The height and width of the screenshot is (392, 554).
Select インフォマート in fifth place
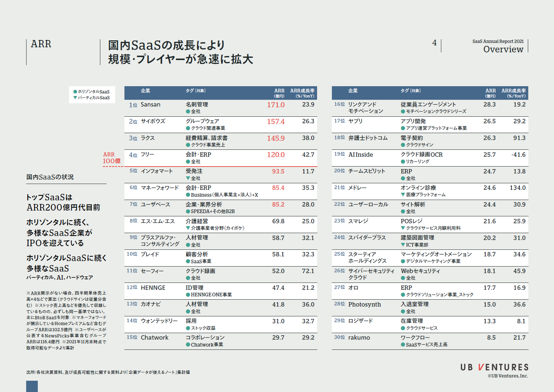pos(157,171)
